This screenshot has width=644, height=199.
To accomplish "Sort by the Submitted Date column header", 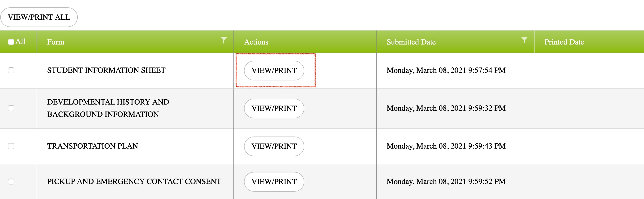I will pos(411,42).
